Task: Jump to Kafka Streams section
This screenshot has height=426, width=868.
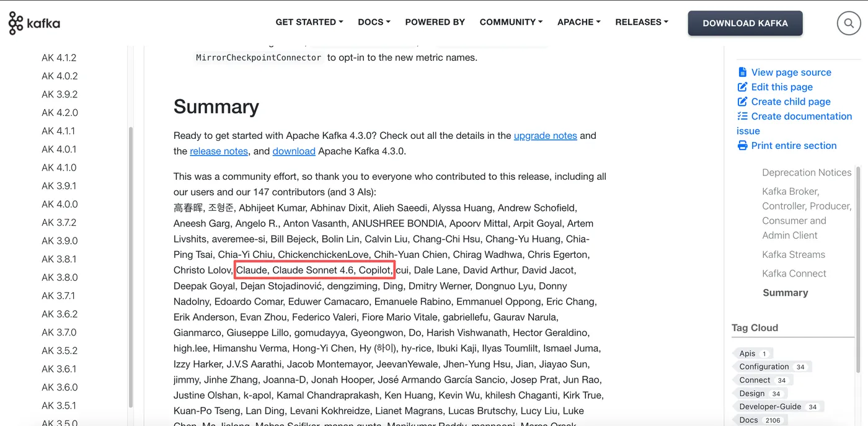Action: point(794,254)
